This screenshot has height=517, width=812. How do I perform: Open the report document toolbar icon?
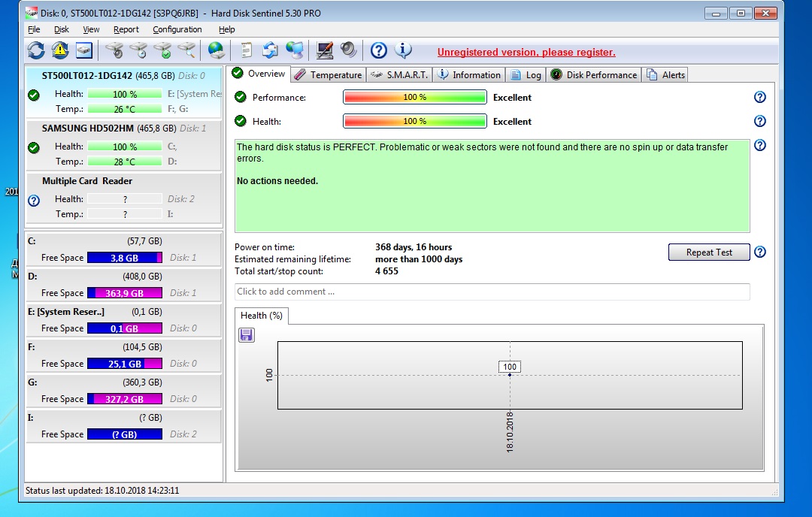pyautogui.click(x=247, y=50)
